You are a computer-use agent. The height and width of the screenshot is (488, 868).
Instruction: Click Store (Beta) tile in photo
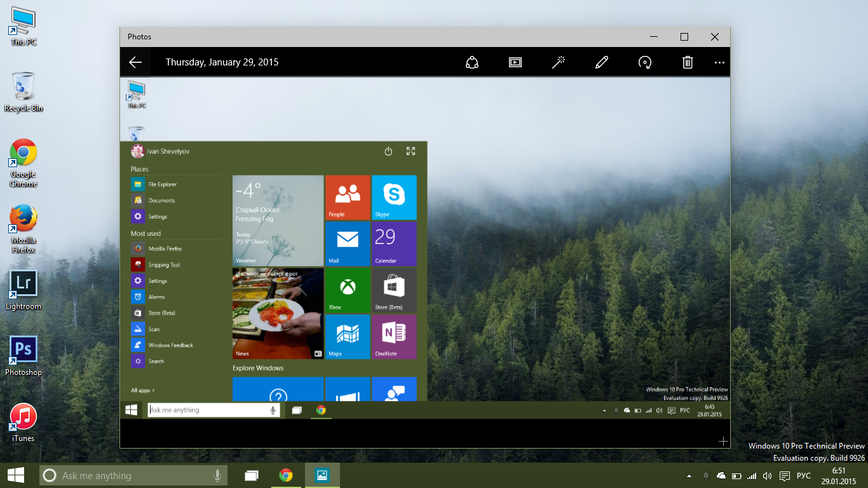click(x=394, y=290)
